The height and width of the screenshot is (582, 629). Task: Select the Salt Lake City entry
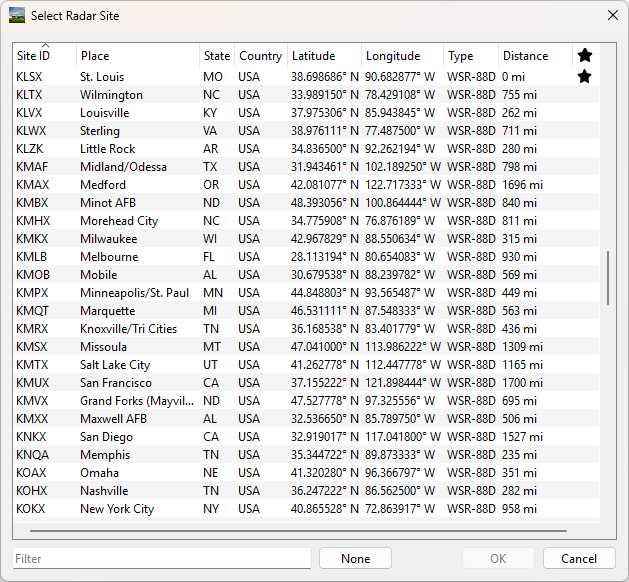306,365
